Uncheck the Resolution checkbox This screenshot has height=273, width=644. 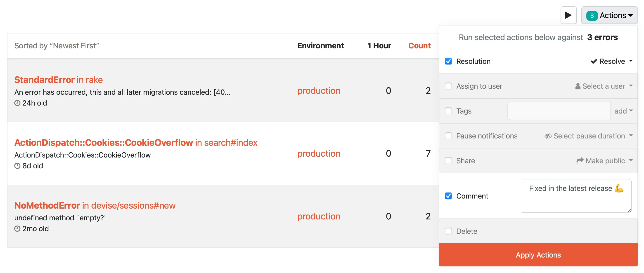[x=448, y=61]
